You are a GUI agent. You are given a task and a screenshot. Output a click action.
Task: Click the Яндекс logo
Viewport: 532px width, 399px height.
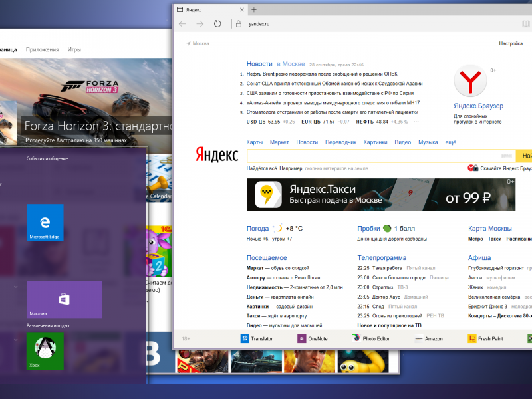click(x=217, y=155)
